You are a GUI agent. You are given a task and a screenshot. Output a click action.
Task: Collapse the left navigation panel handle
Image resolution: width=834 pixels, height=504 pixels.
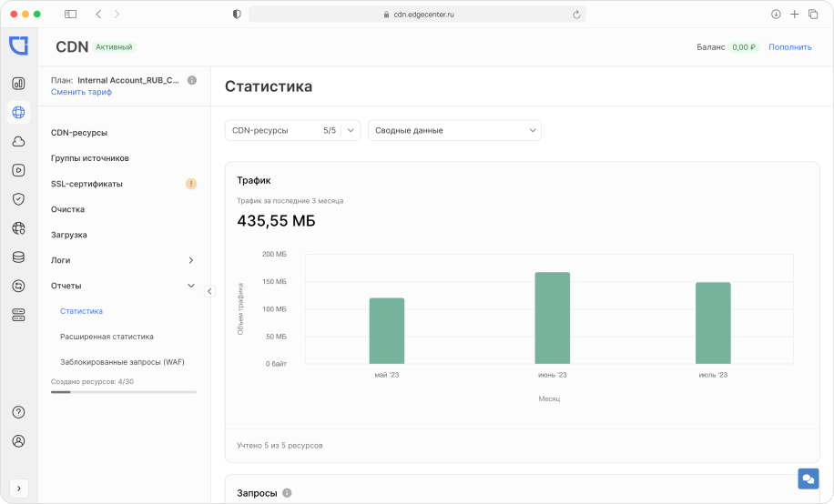209,291
